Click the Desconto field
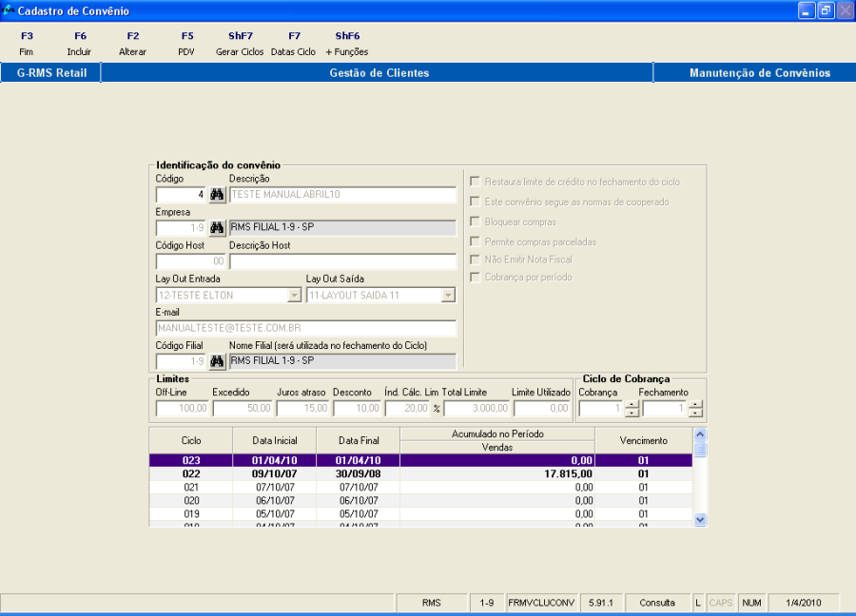The height and width of the screenshot is (616, 856). tap(357, 408)
